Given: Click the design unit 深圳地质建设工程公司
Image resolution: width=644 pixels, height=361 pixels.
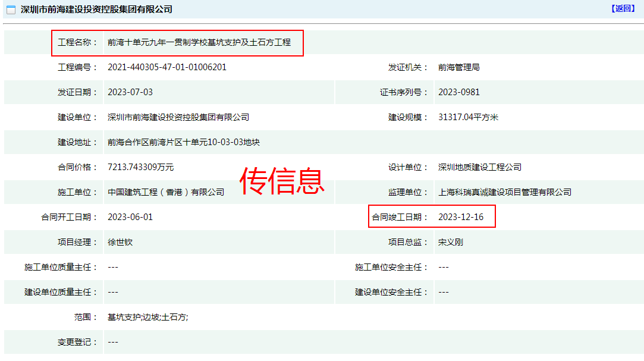Looking at the screenshot, I should (x=480, y=167).
